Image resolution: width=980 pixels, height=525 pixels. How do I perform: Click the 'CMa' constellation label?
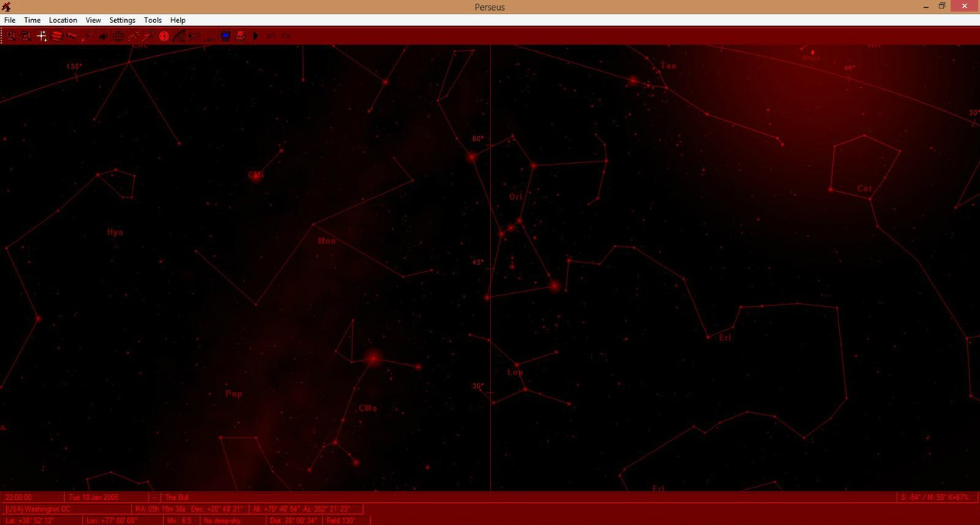368,408
